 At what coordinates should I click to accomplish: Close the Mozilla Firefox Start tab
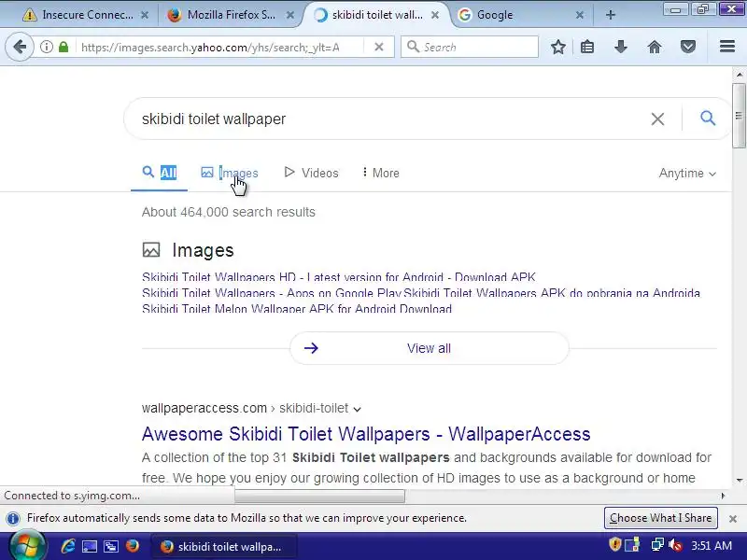pos(289,15)
